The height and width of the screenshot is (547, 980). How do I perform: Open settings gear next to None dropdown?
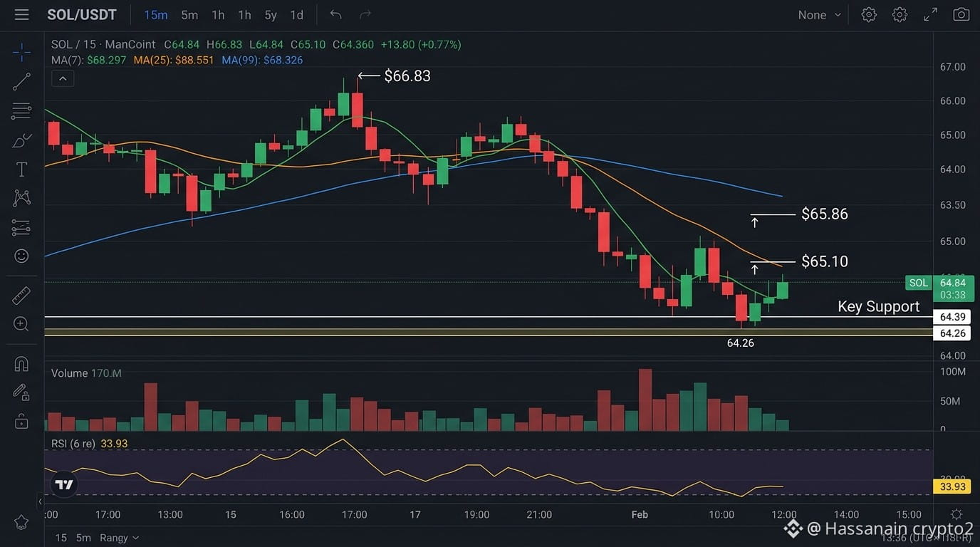869,15
